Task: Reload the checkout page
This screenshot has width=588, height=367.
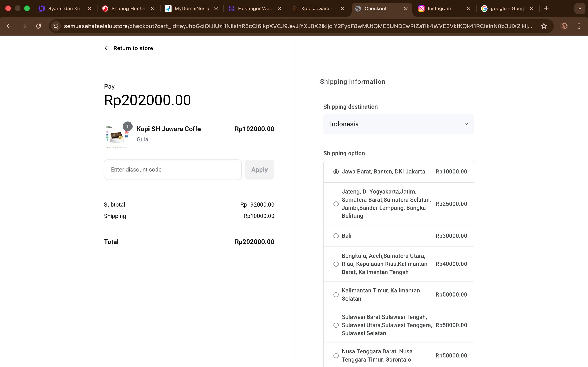Action: coord(38,26)
